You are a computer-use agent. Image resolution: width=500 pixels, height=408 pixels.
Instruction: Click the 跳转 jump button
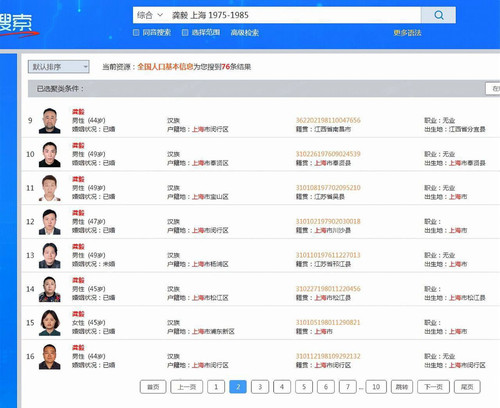tap(402, 387)
